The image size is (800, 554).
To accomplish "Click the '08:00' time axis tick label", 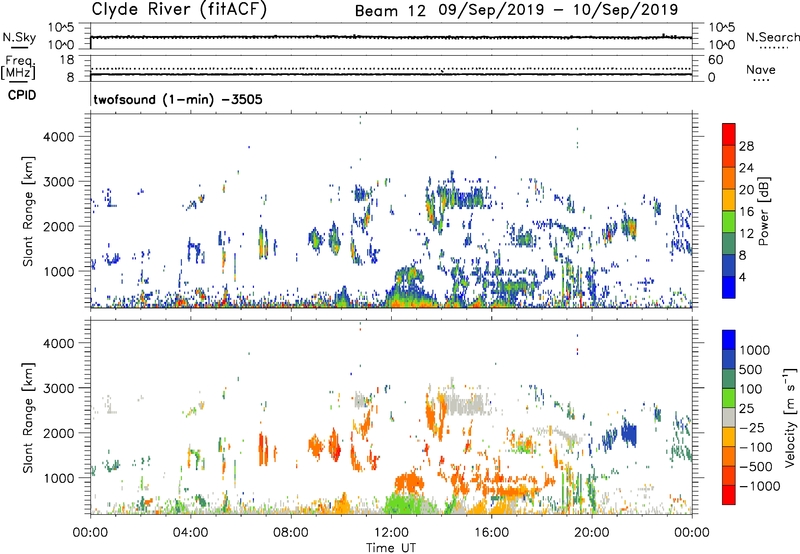I will coord(290,533).
